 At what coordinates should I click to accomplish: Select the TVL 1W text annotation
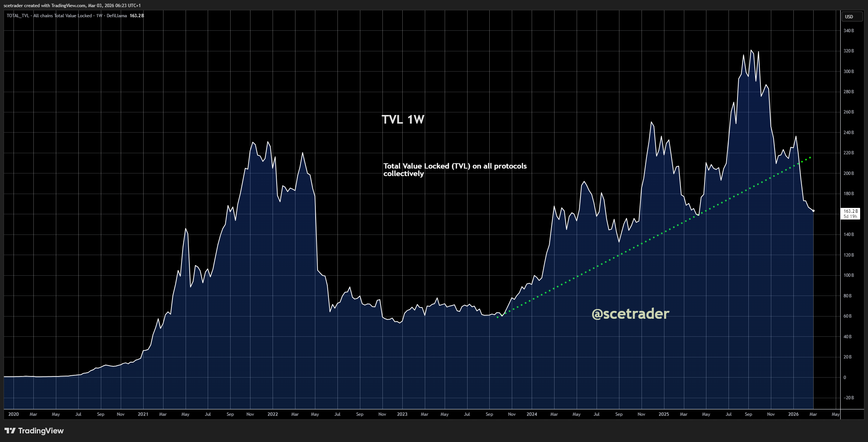tap(403, 119)
